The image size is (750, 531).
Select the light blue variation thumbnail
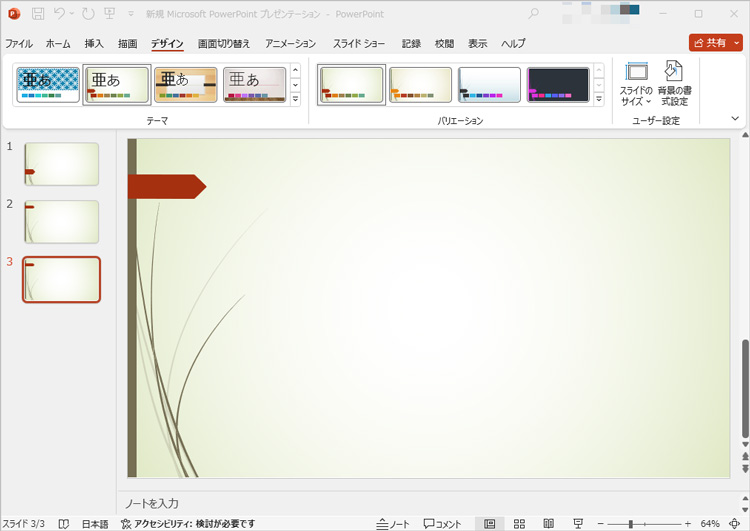click(489, 85)
